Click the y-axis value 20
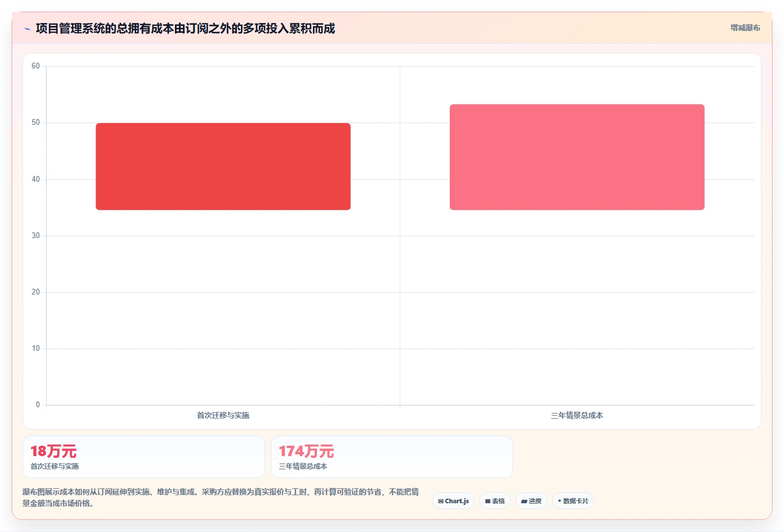The height and width of the screenshot is (532, 784). [x=36, y=292]
